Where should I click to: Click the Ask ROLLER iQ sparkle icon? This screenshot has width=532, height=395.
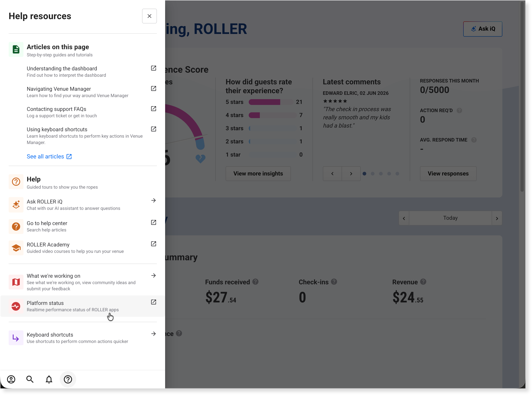click(x=16, y=205)
